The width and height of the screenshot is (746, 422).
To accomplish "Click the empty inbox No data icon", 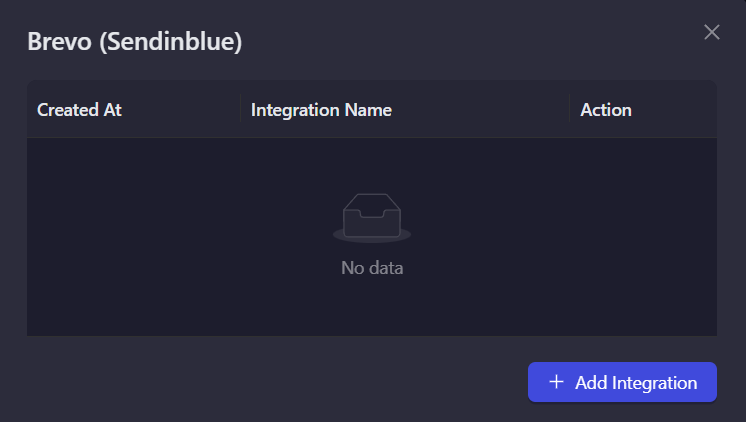I will 372,218.
